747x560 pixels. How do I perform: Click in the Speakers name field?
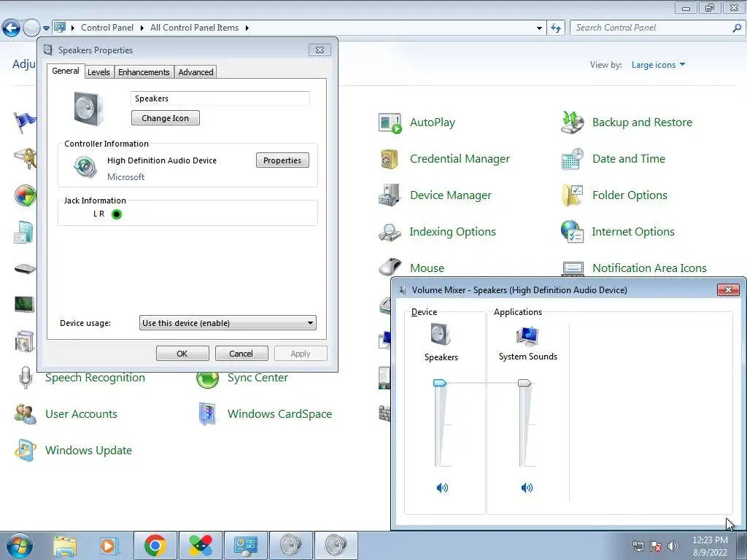[x=220, y=98]
